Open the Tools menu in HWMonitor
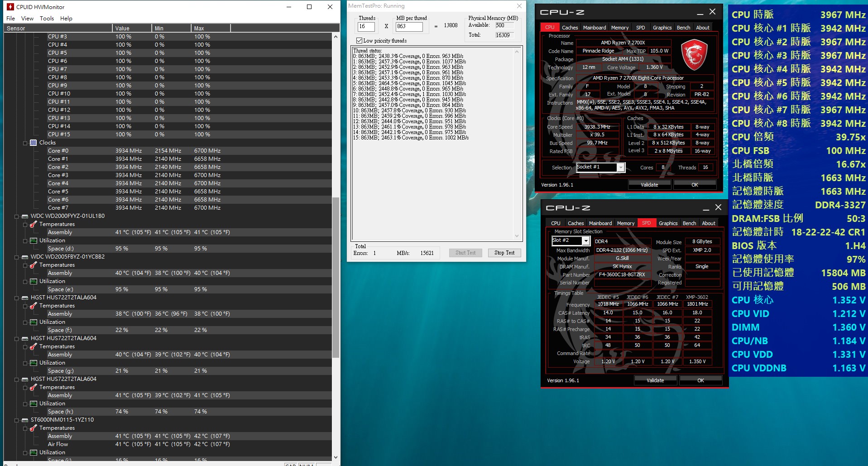 coord(47,19)
